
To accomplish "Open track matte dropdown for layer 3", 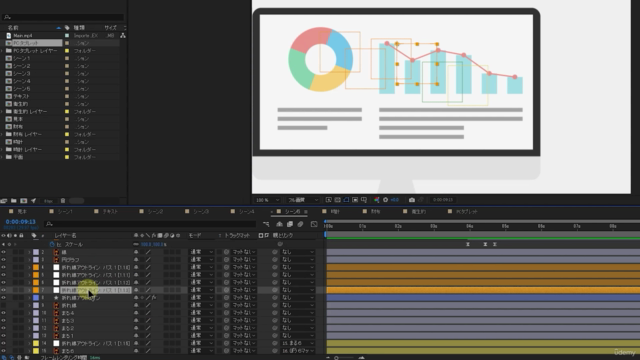I will point(244,260).
